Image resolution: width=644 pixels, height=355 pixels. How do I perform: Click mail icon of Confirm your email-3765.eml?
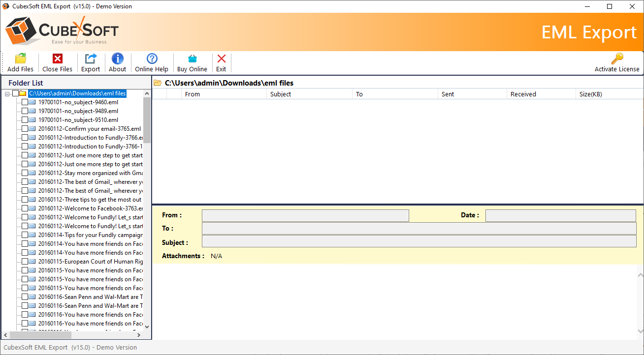(x=32, y=129)
